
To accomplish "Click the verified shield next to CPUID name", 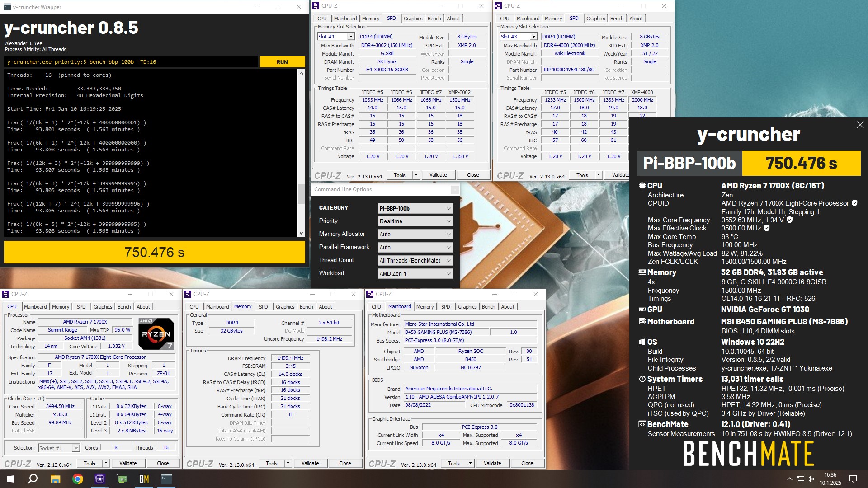I will tap(854, 203).
